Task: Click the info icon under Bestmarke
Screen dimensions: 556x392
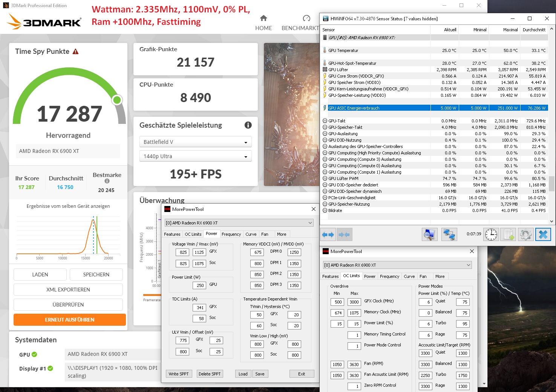Action: tap(107, 181)
